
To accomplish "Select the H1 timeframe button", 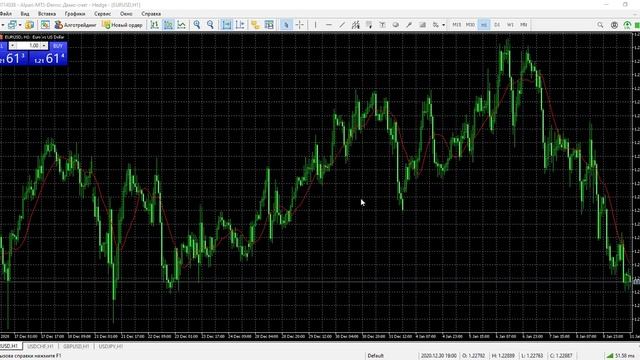I will (x=484, y=25).
